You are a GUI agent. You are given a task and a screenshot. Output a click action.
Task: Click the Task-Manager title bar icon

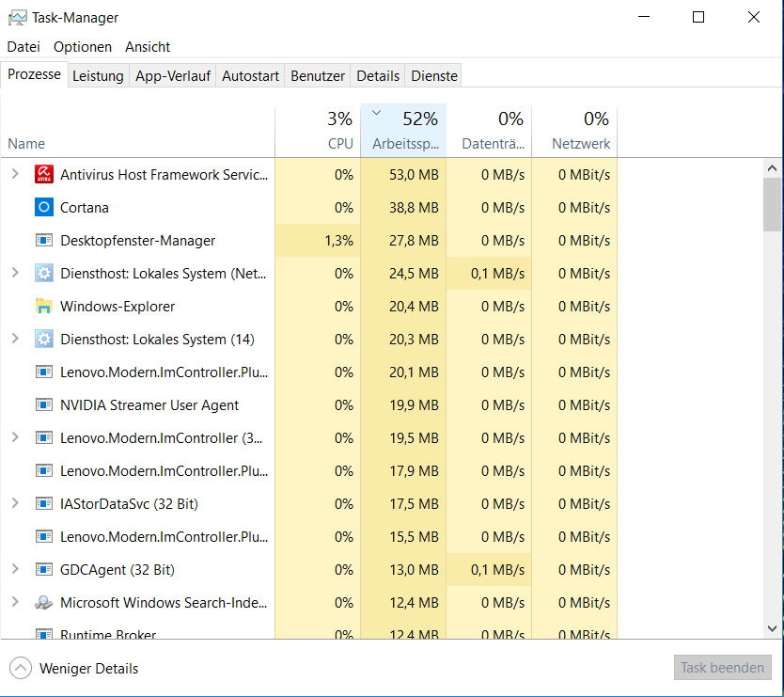click(x=18, y=18)
